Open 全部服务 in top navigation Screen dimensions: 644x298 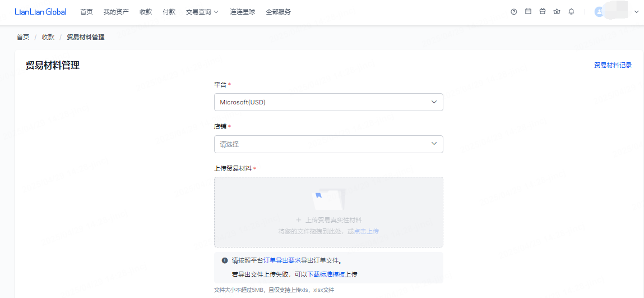point(278,12)
